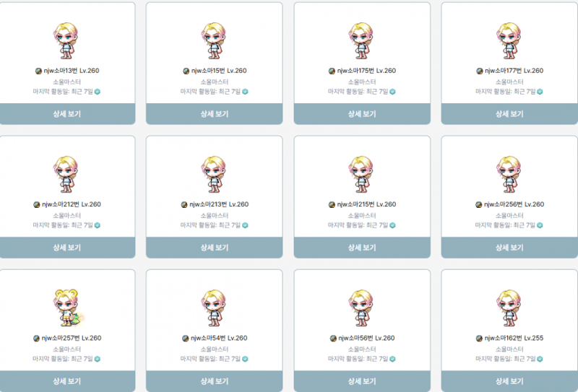Select the njw소마15번 character avatar
The width and height of the screenshot is (578, 392).
tap(214, 40)
